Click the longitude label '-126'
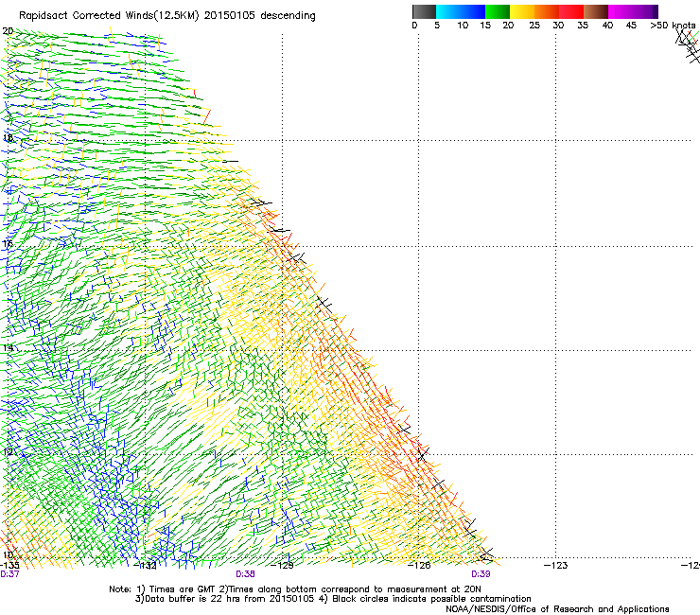 point(419,566)
